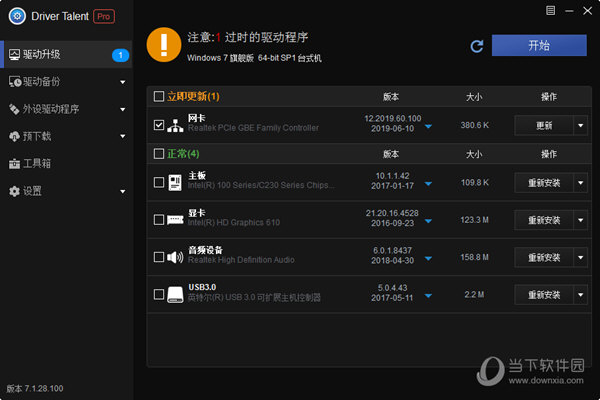Click Realtek PCIe GBE Family Controller text
This screenshot has height=400, width=600.
[x=253, y=128]
